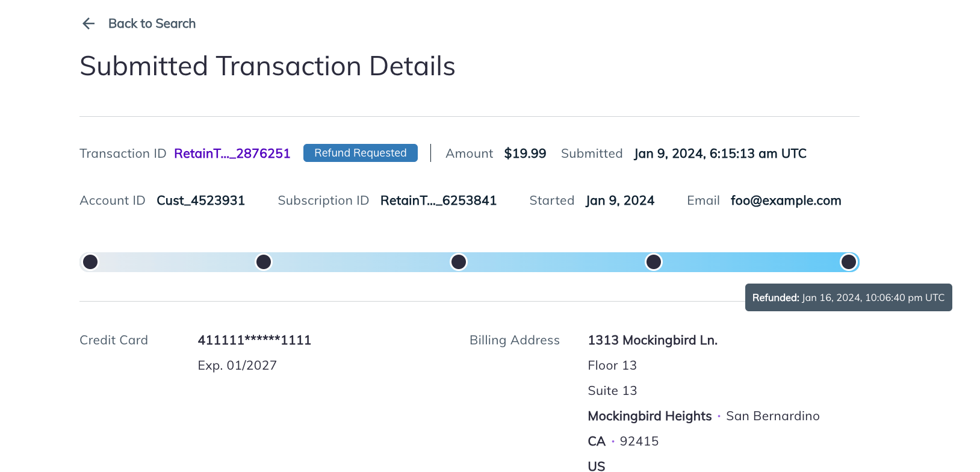Select the second timeline marker dot
The image size is (980, 472).
(x=264, y=262)
